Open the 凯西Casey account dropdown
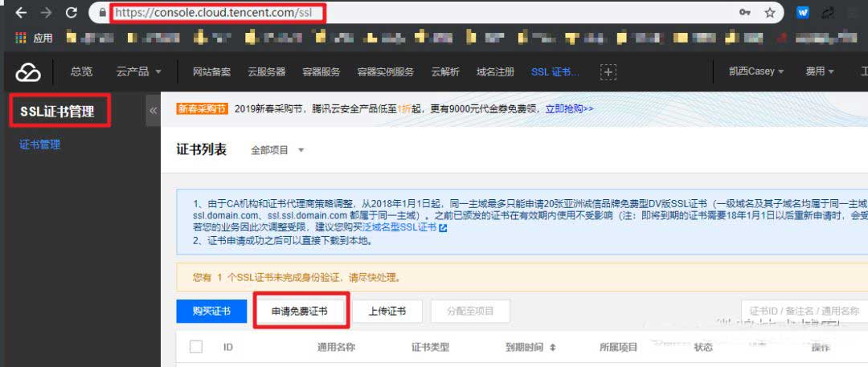The image size is (868, 367). 756,71
